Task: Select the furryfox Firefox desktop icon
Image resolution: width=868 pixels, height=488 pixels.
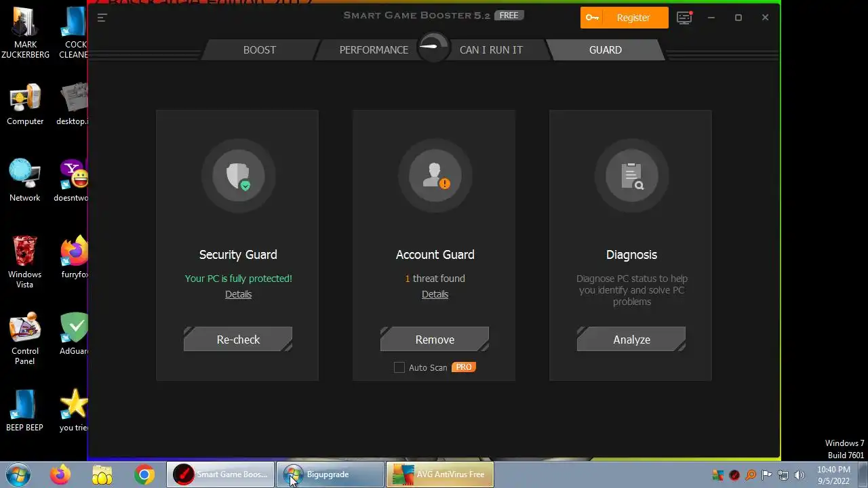Action: (x=73, y=258)
